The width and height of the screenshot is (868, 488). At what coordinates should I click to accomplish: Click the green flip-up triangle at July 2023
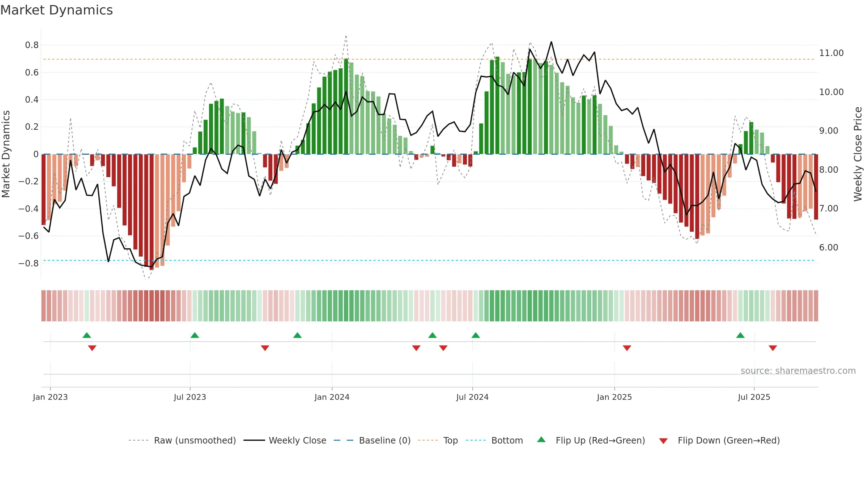(195, 335)
